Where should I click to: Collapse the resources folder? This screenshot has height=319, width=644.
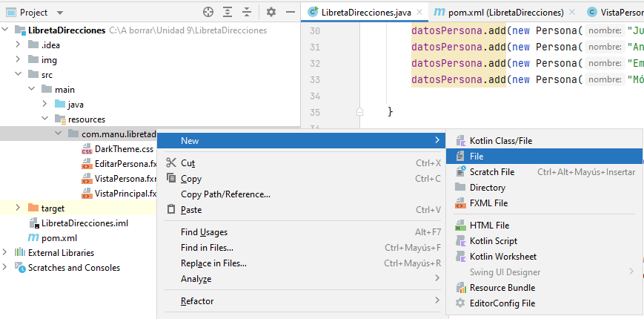point(44,119)
